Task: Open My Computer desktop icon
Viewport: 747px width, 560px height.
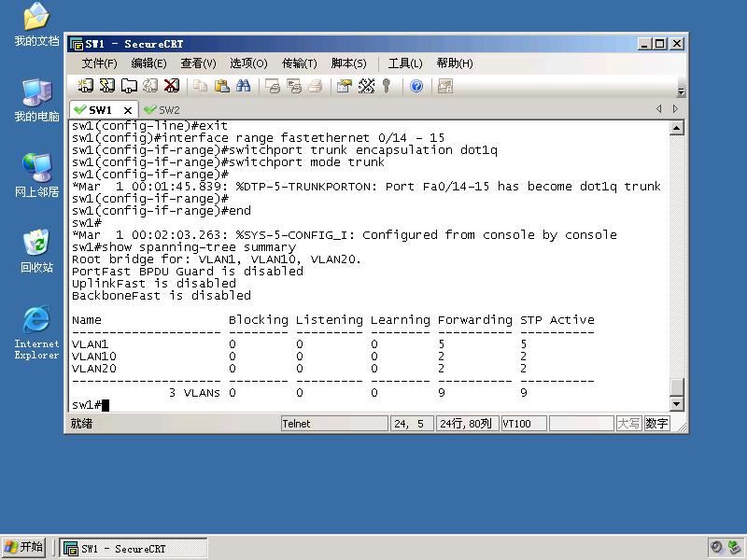Action: tap(36, 101)
